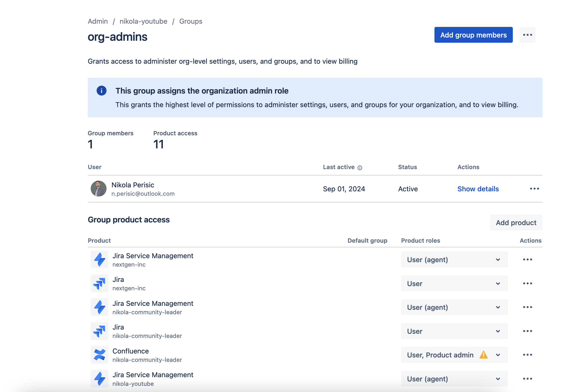Click the info icon next to Last active
The width and height of the screenshot is (561, 392).
[360, 168]
